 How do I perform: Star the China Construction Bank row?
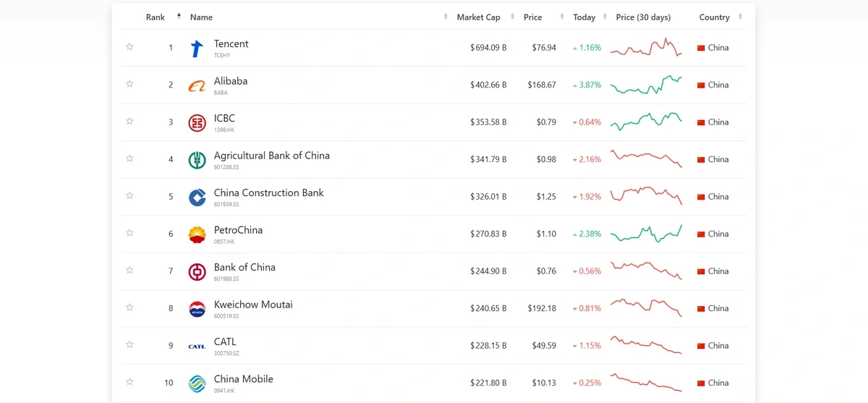click(129, 196)
